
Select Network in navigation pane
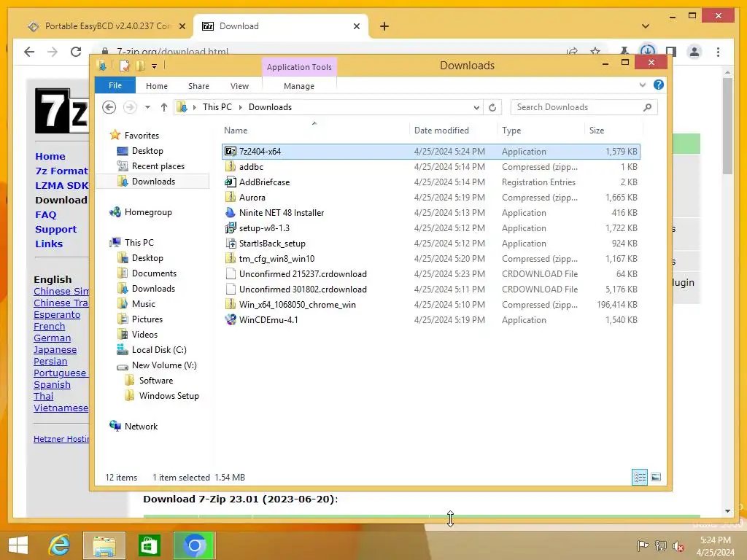coord(141,426)
